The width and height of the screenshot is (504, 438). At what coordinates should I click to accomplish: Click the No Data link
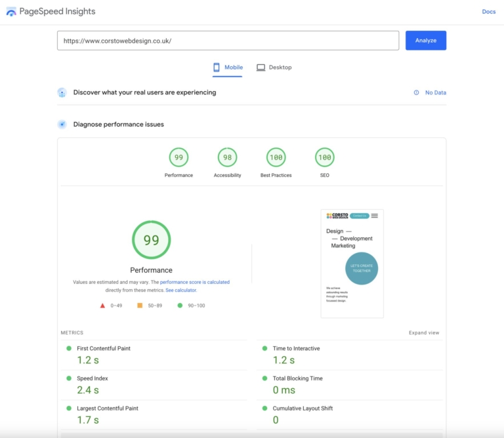pos(436,92)
